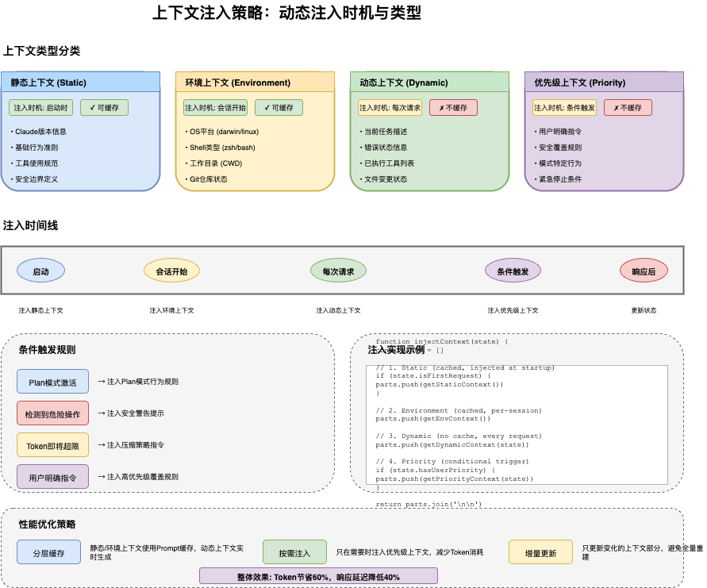
Task: Click the 启动 timeline node
Action: point(41,271)
